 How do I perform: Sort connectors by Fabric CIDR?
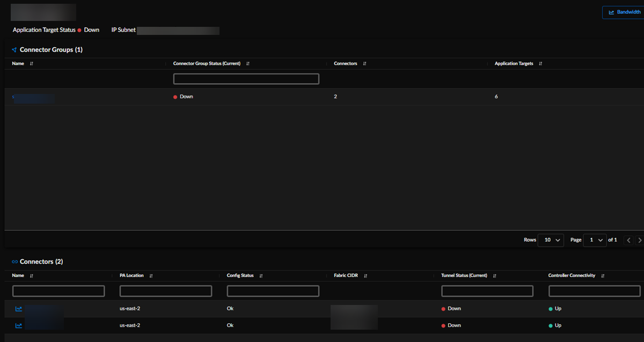(365, 276)
